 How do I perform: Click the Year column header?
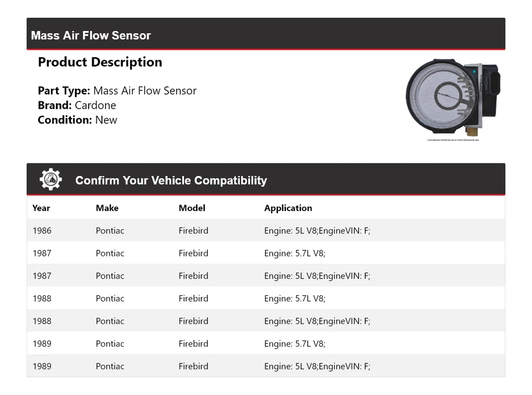coord(41,208)
